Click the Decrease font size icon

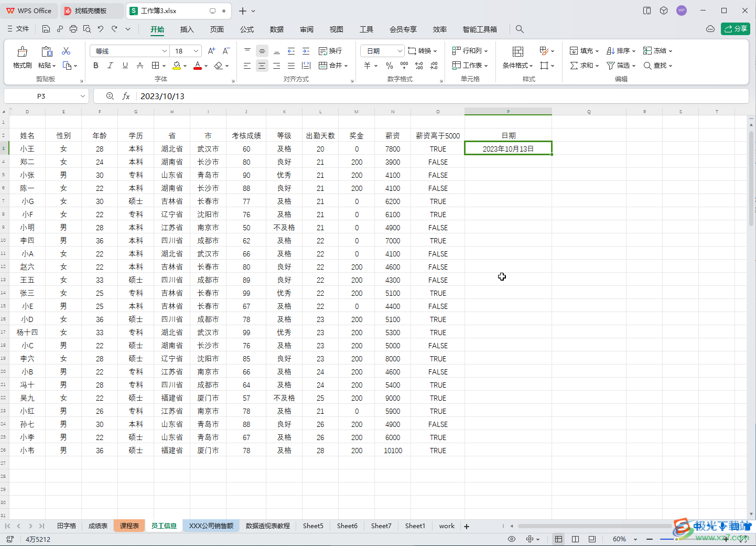pos(226,51)
